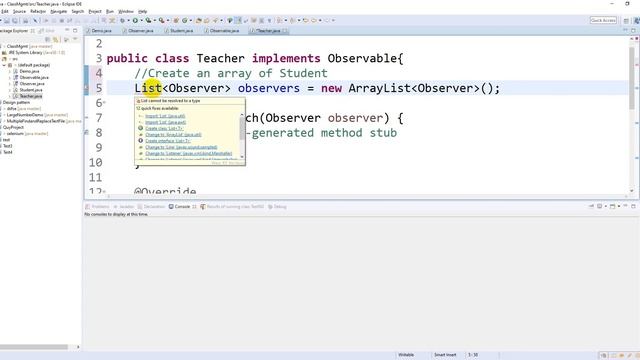640x360 pixels.
Task: Click the Quick Access search field
Action: [x=603, y=20]
